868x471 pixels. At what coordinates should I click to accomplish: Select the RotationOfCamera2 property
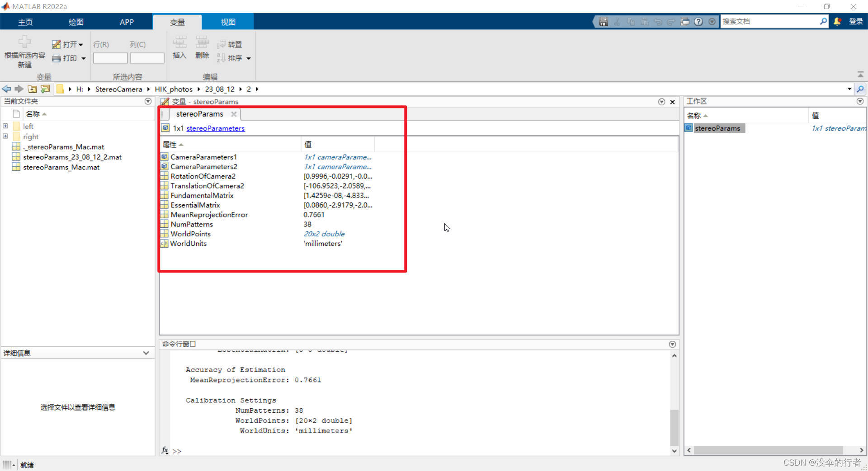[x=203, y=176]
